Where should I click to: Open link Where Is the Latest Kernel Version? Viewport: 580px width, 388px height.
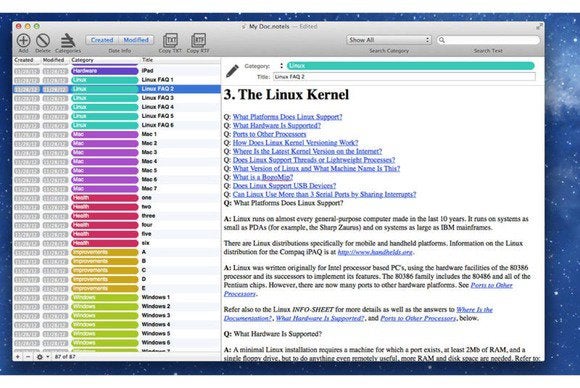pyautogui.click(x=307, y=151)
